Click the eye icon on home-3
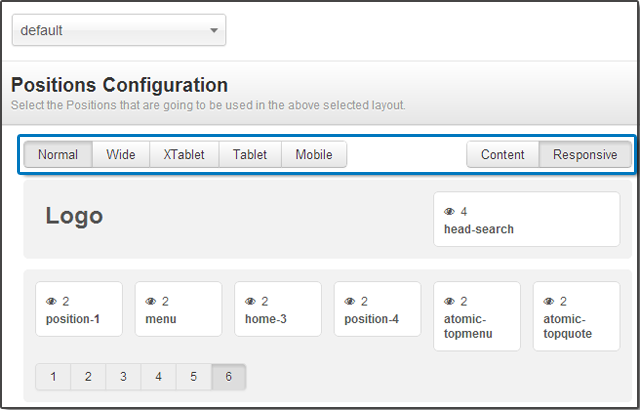This screenshot has width=640, height=410. pos(250,302)
